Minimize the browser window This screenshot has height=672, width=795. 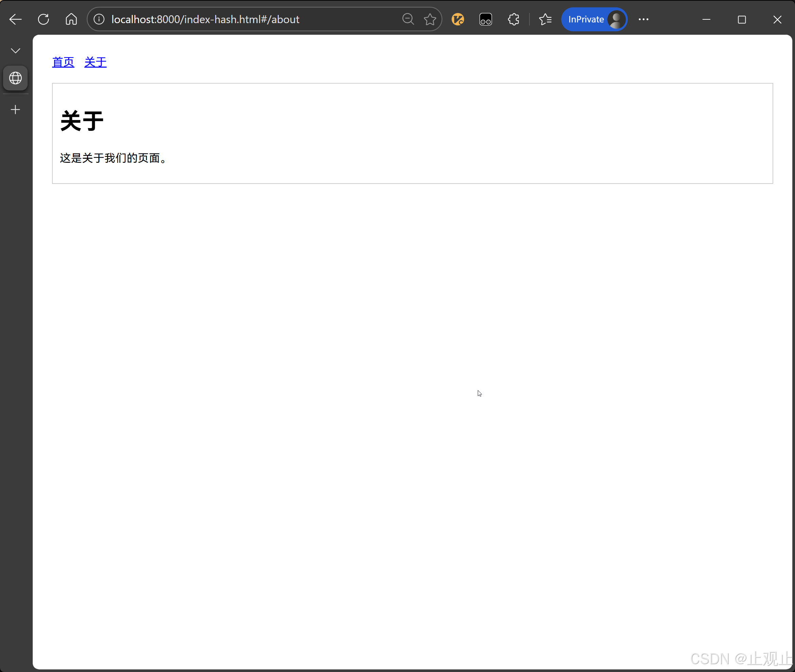pos(707,19)
